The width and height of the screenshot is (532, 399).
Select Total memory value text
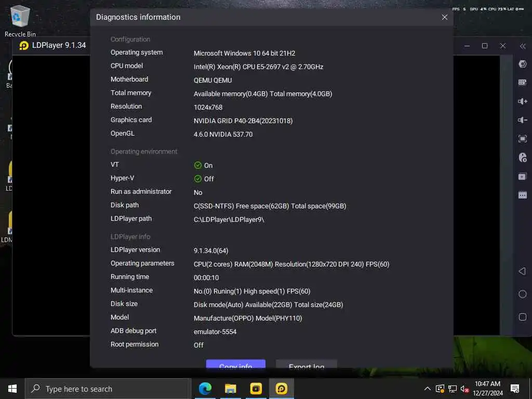262,94
